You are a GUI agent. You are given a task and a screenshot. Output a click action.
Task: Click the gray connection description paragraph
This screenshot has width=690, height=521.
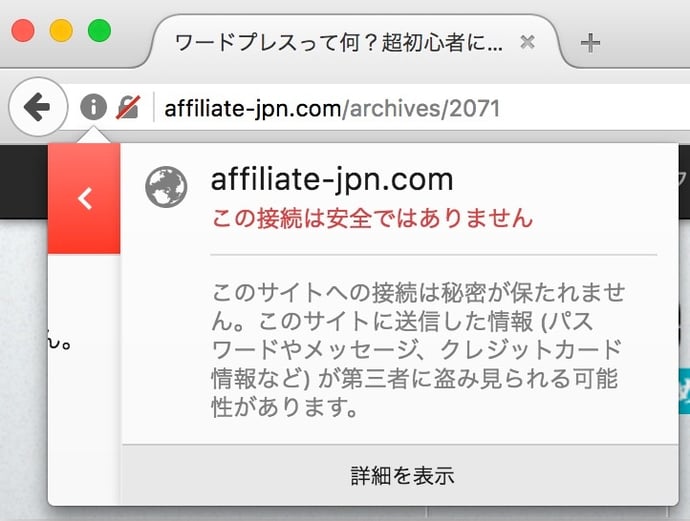418,350
